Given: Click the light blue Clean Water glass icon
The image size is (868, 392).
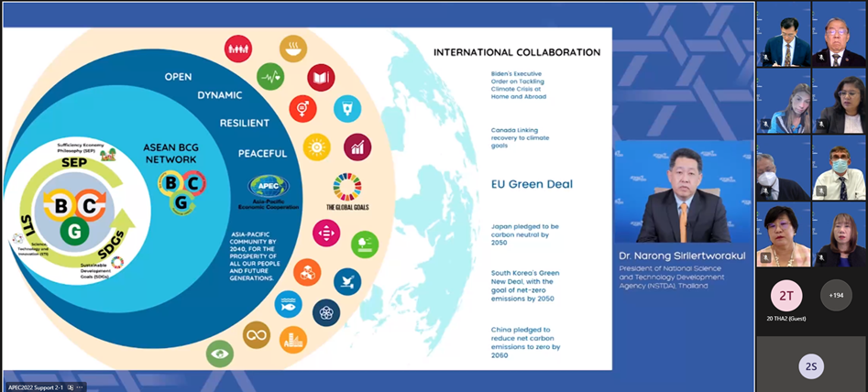Looking at the screenshot, I should click(347, 108).
